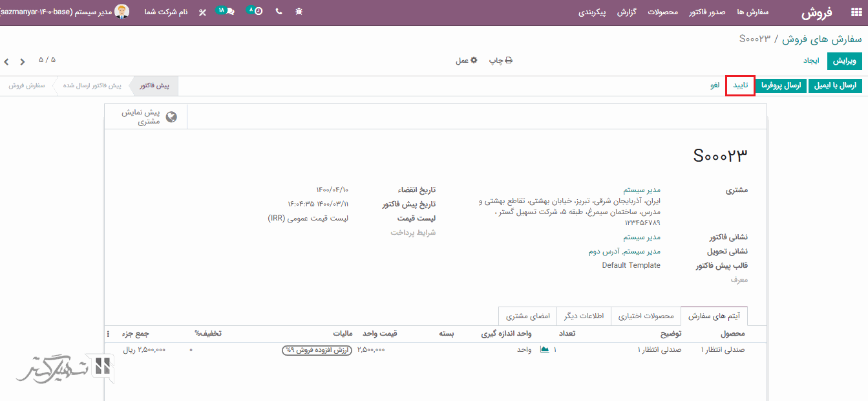Image resolution: width=868 pixels, height=401 pixels.
Task: Click تخفیف% column header
Action: [208, 334]
